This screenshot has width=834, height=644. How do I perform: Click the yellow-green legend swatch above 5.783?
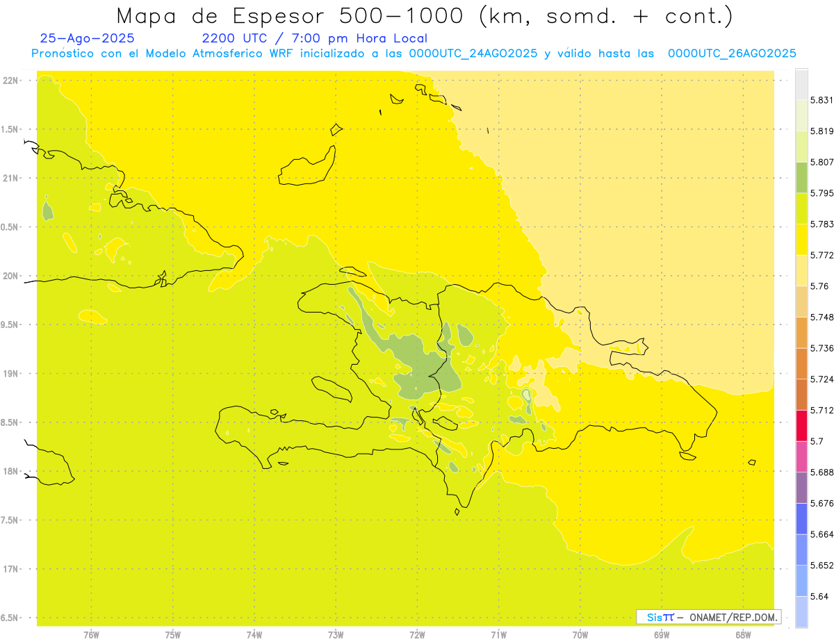[x=801, y=208]
